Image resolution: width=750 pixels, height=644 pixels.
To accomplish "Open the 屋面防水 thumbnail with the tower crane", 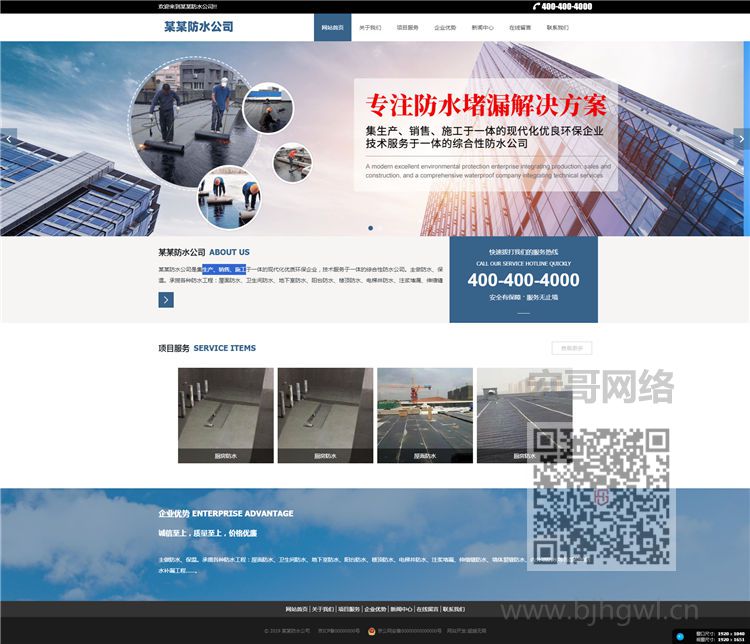I will pos(425,415).
